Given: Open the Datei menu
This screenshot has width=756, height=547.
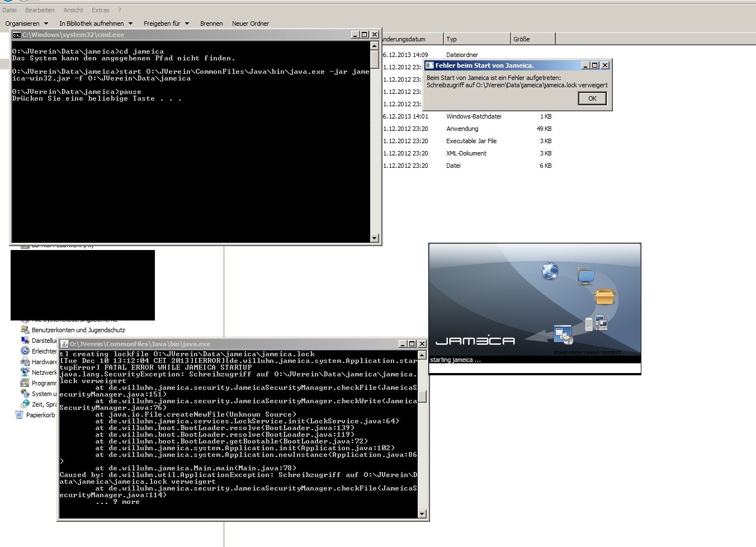Looking at the screenshot, I should [10, 10].
